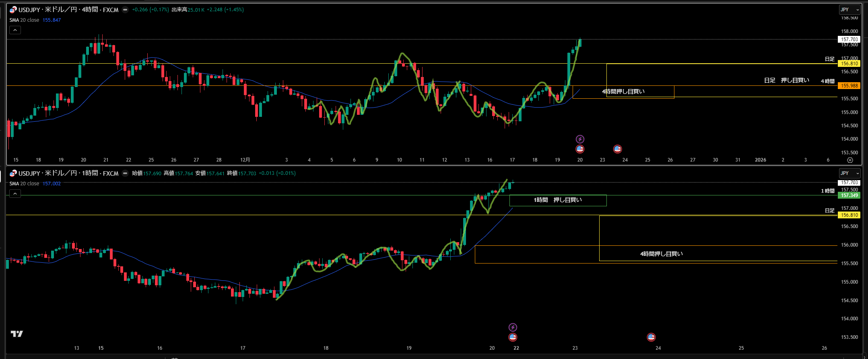Select the 1時間 押し目買い rectangle box

(x=558, y=200)
